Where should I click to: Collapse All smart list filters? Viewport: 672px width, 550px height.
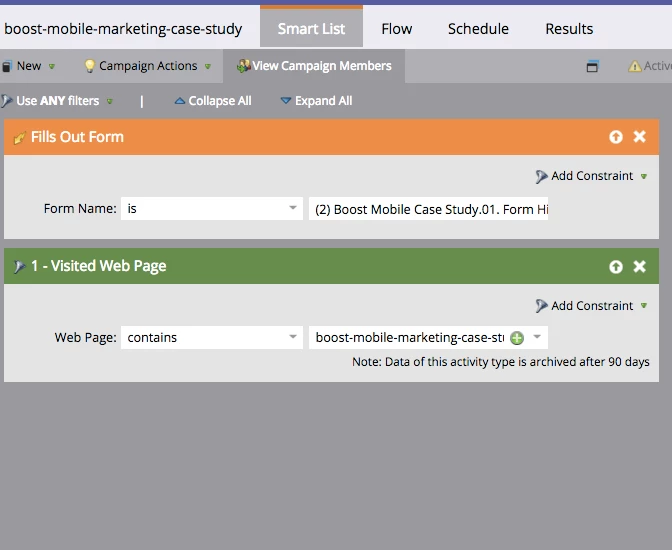pyautogui.click(x=213, y=101)
